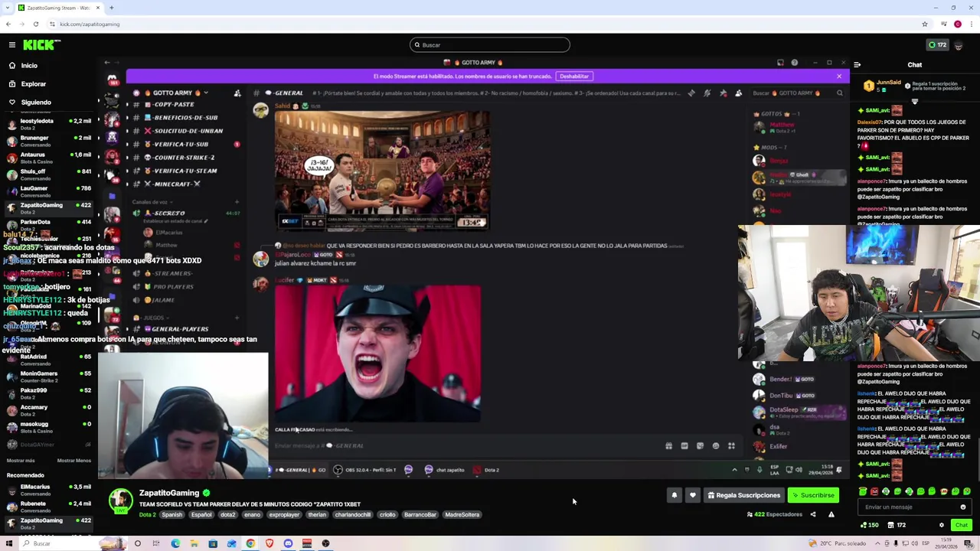Open Discord from the Windows taskbar
This screenshot has width=980, height=551.
(x=288, y=544)
